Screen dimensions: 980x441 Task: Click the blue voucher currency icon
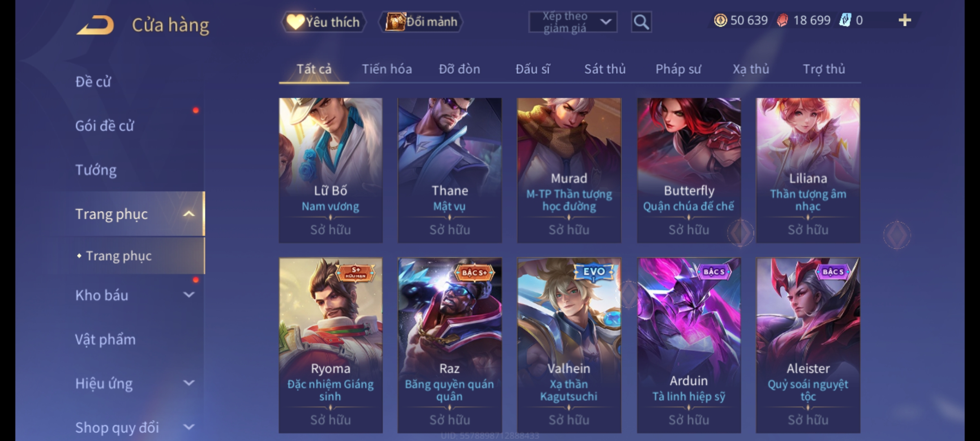(845, 20)
